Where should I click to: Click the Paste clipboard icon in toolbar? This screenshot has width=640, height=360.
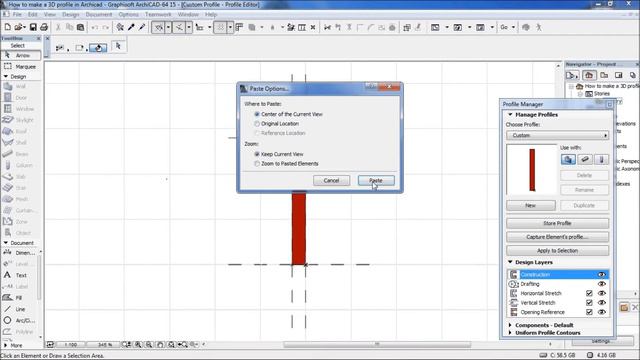[80, 27]
